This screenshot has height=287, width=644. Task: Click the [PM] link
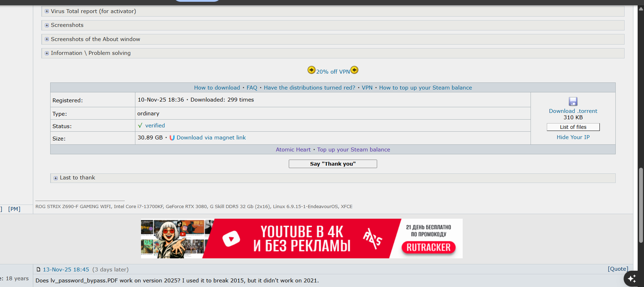point(14,209)
